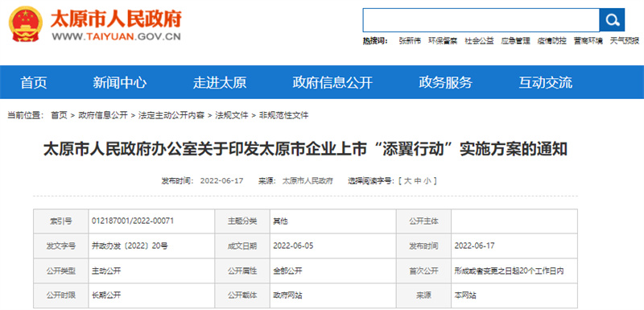Screen dimensions: 644x310
Task: Click index number 012187001/2022-00071
Action: coord(133,221)
